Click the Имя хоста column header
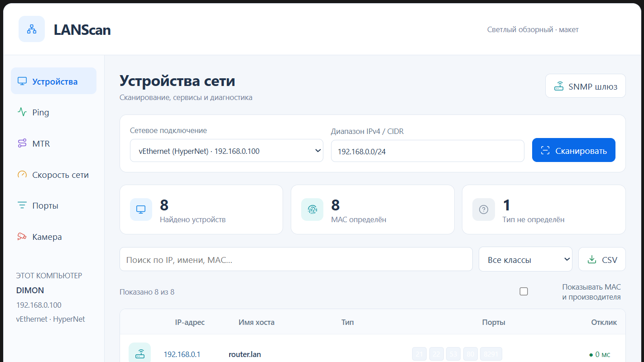 (x=256, y=322)
